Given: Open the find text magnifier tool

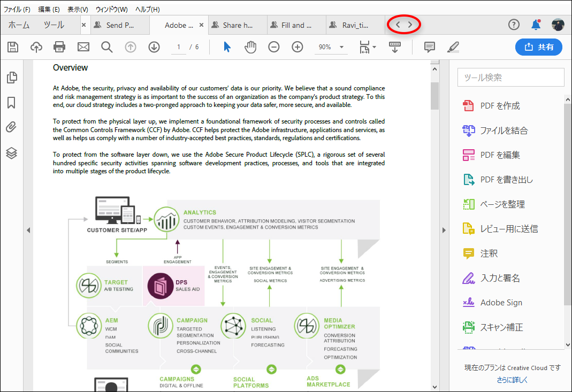Looking at the screenshot, I should tap(107, 47).
